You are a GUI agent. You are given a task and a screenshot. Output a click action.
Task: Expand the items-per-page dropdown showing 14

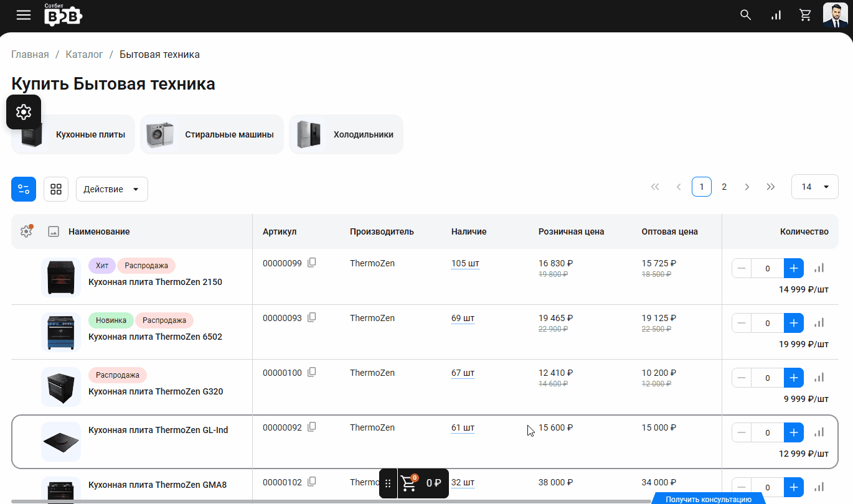[x=814, y=187]
